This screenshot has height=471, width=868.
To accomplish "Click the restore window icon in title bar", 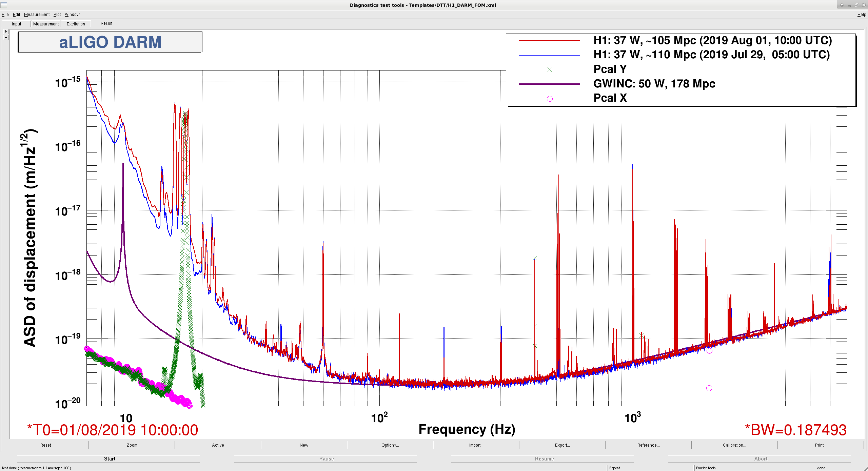I will tap(856, 5).
